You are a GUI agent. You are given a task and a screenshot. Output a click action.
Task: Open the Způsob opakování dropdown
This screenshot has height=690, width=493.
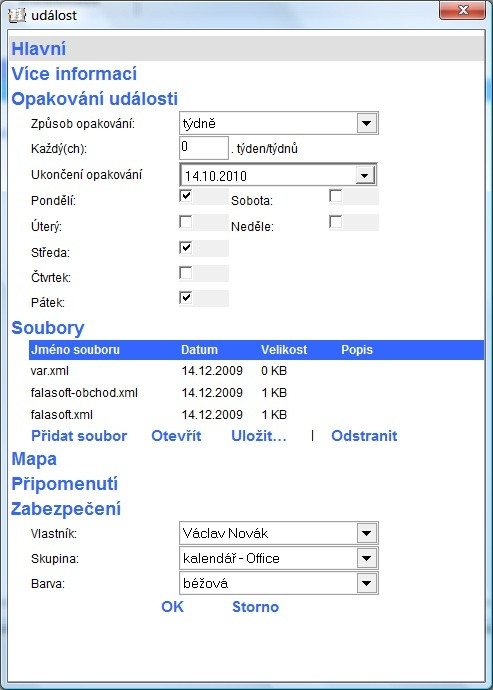click(366, 124)
